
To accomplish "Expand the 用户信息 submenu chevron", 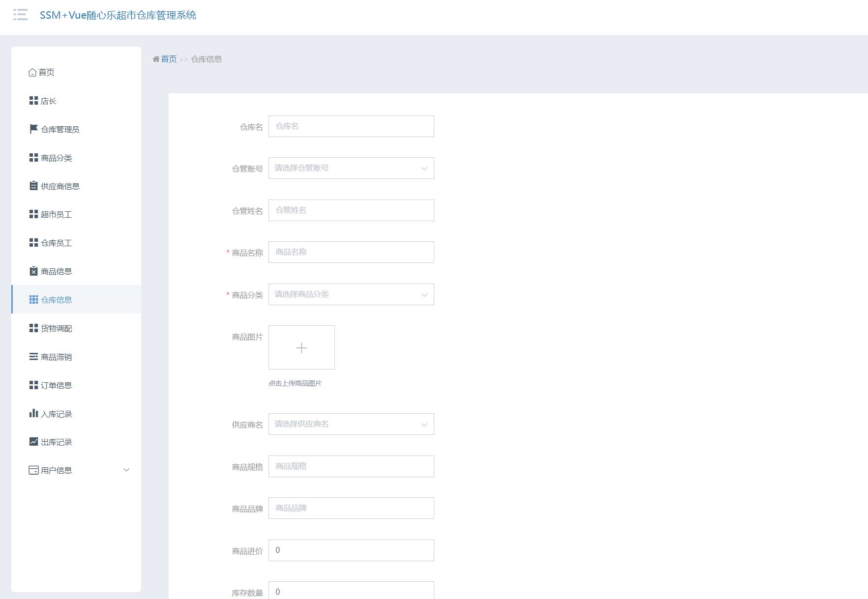I will pos(126,470).
